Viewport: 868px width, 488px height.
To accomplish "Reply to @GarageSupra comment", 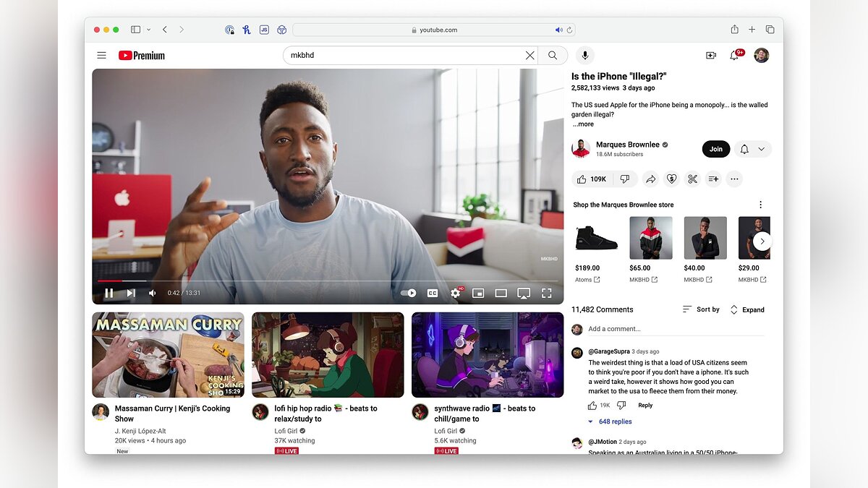I will pos(645,406).
